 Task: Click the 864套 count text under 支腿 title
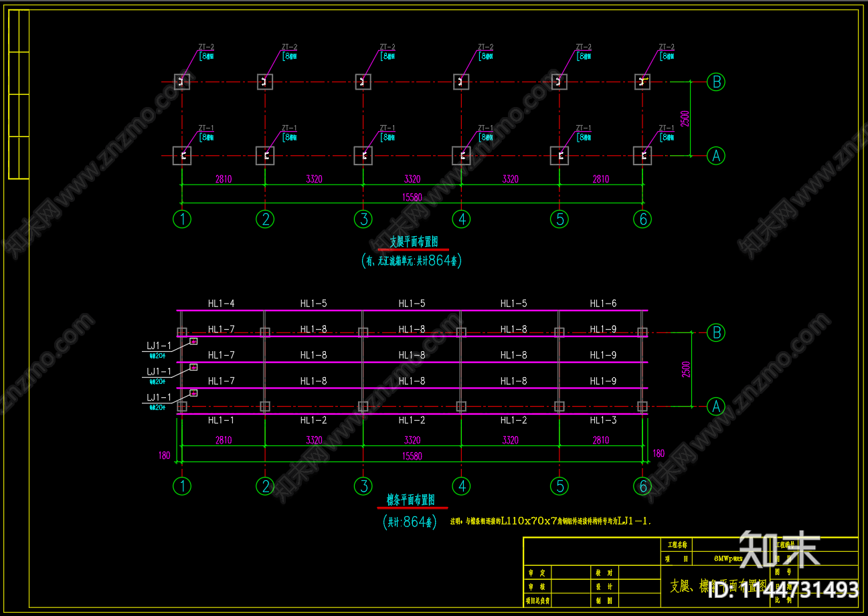click(444, 262)
